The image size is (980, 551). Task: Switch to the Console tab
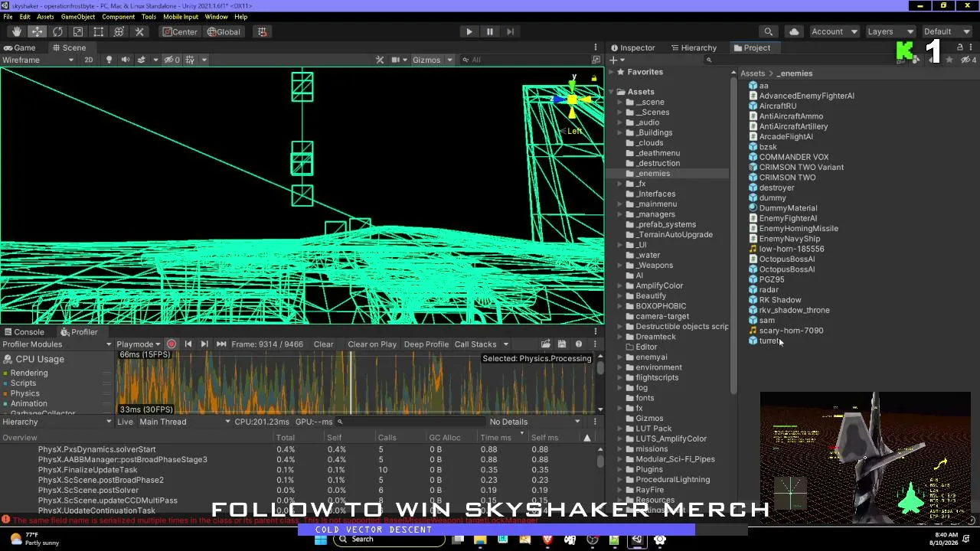coord(24,332)
